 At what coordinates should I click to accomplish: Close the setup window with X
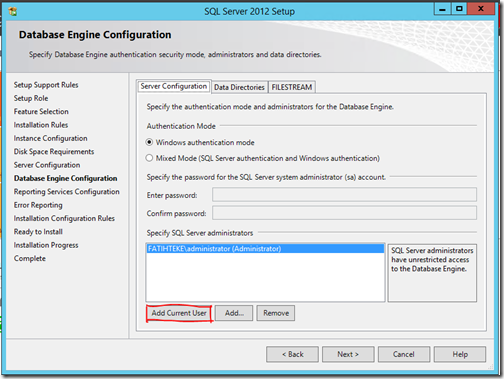coord(481,9)
